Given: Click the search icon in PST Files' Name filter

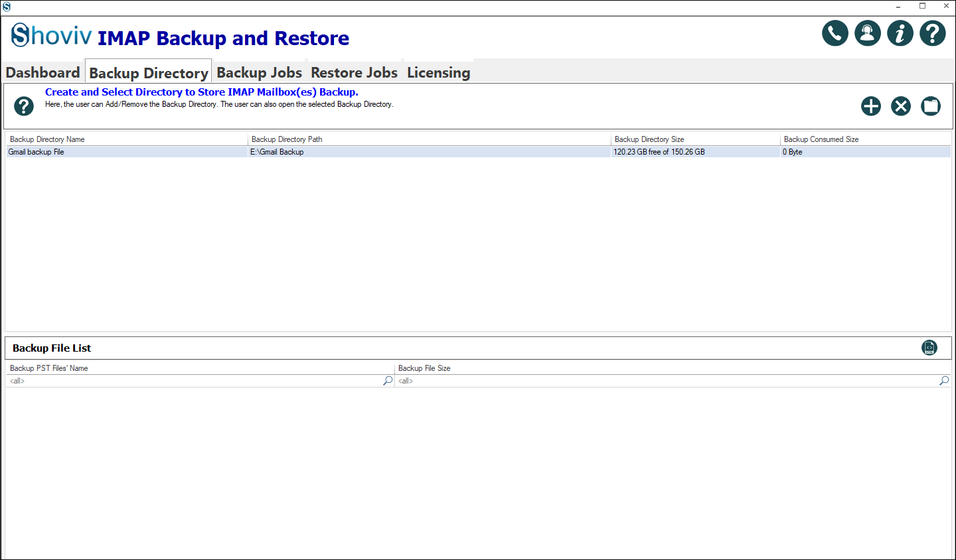Looking at the screenshot, I should 388,381.
